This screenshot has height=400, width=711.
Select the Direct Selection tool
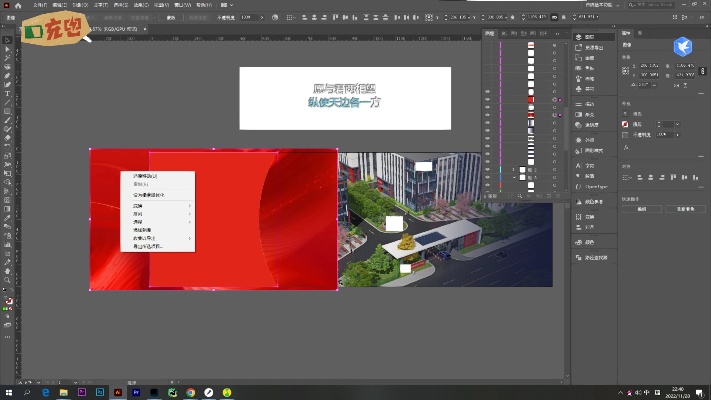click(7, 49)
